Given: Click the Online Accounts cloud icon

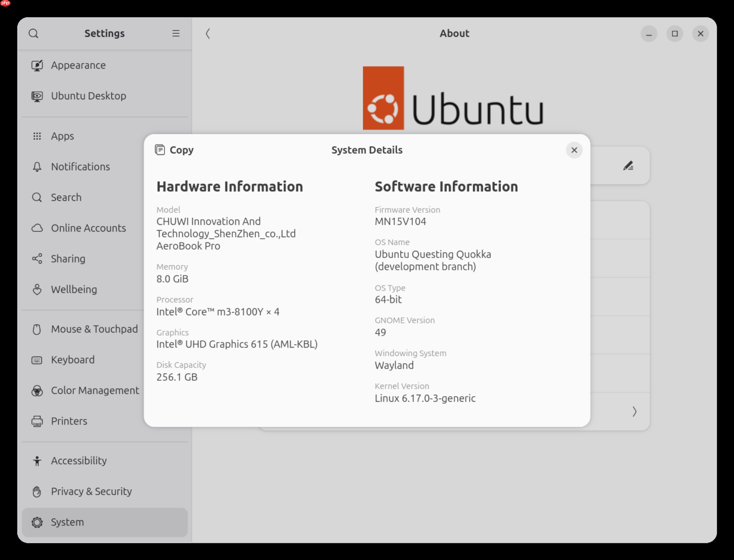Looking at the screenshot, I should pos(37,228).
